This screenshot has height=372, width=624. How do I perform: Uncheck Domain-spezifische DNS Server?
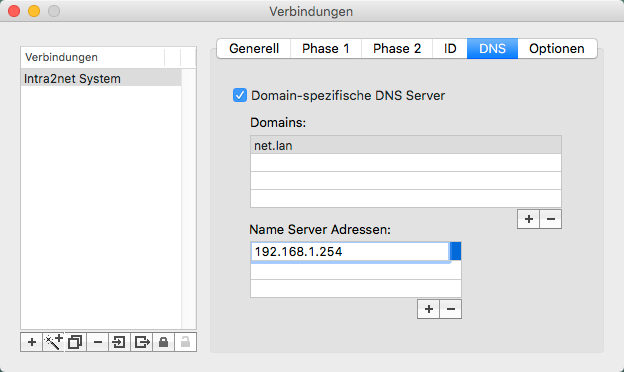click(240, 95)
